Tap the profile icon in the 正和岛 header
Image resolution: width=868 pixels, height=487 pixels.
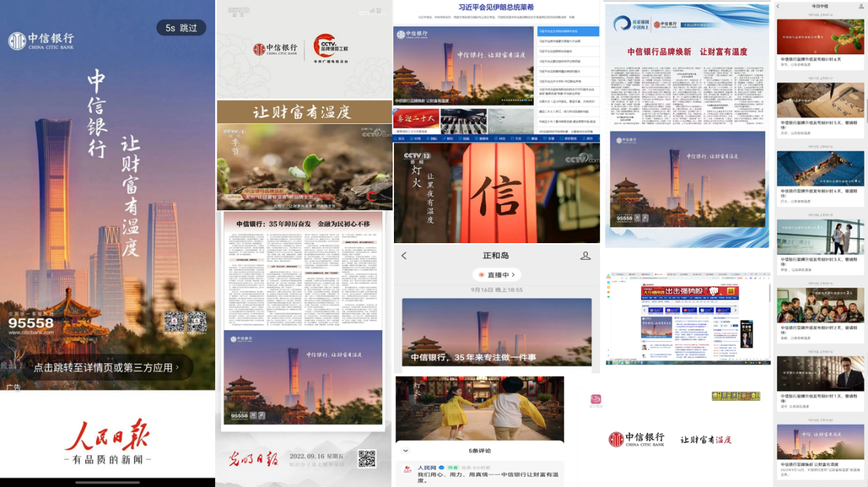[x=585, y=255]
